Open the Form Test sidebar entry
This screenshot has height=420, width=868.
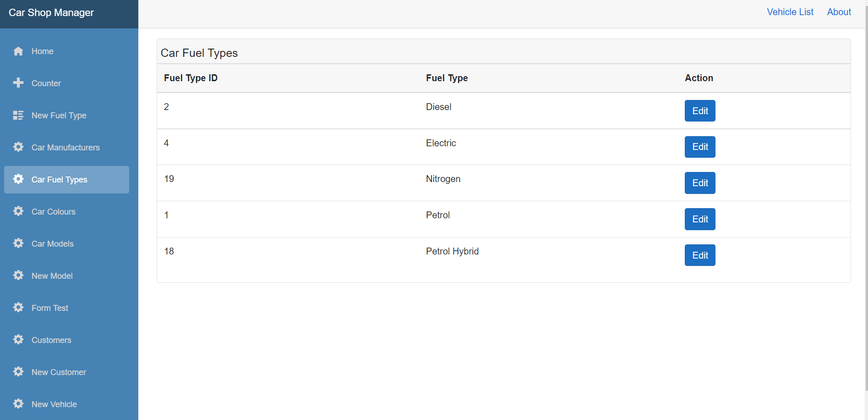(50, 308)
